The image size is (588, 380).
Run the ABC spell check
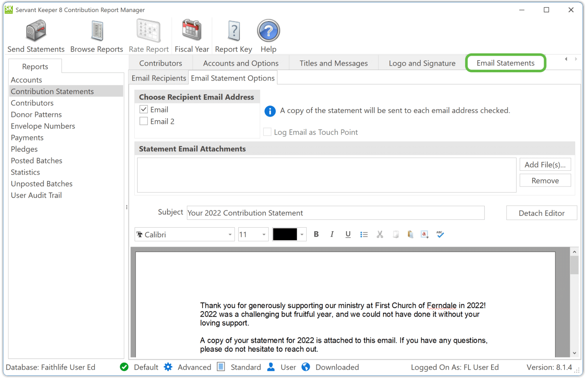point(440,234)
